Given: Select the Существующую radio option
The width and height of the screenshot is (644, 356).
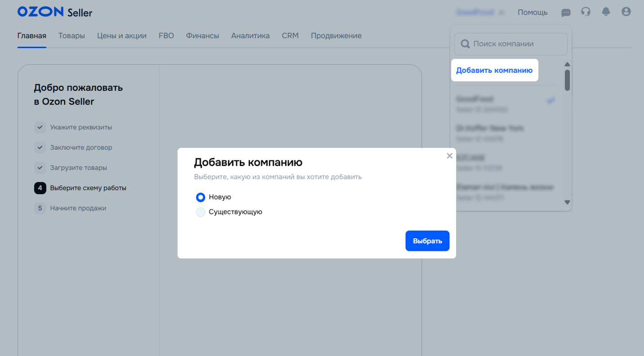Looking at the screenshot, I should coord(201,212).
